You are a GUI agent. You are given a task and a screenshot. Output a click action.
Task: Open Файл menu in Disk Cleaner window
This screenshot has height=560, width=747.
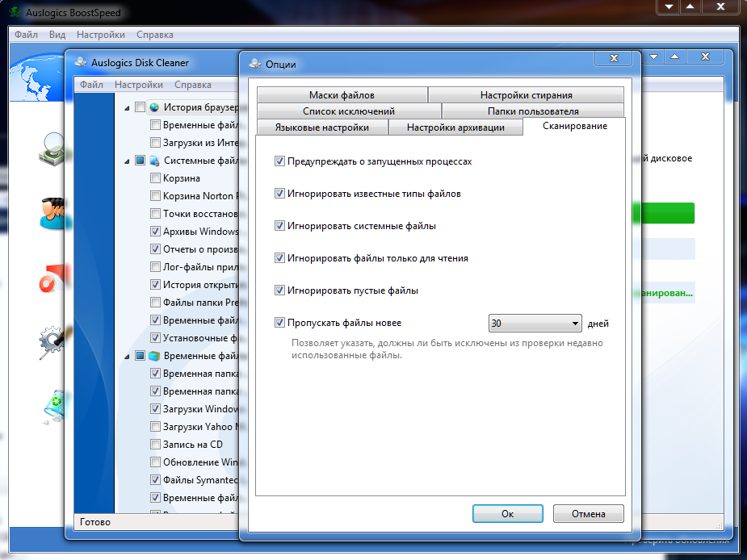click(91, 85)
